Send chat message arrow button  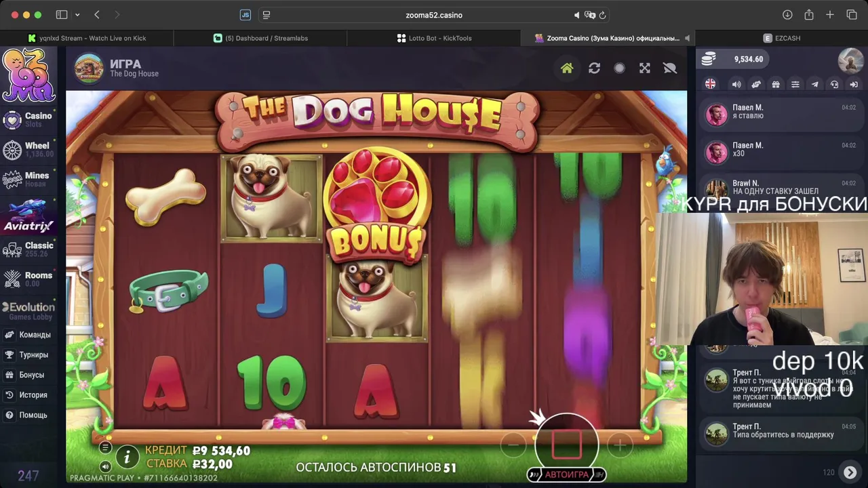tap(850, 472)
